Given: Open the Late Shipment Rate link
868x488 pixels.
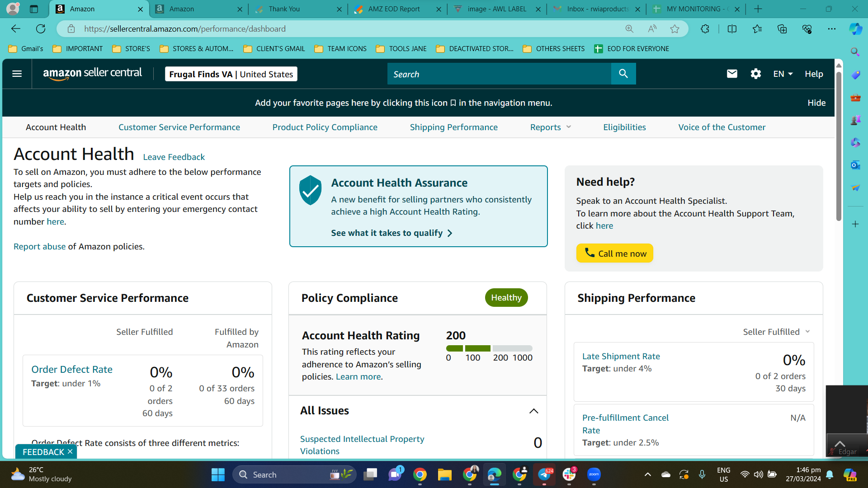Looking at the screenshot, I should (x=621, y=356).
